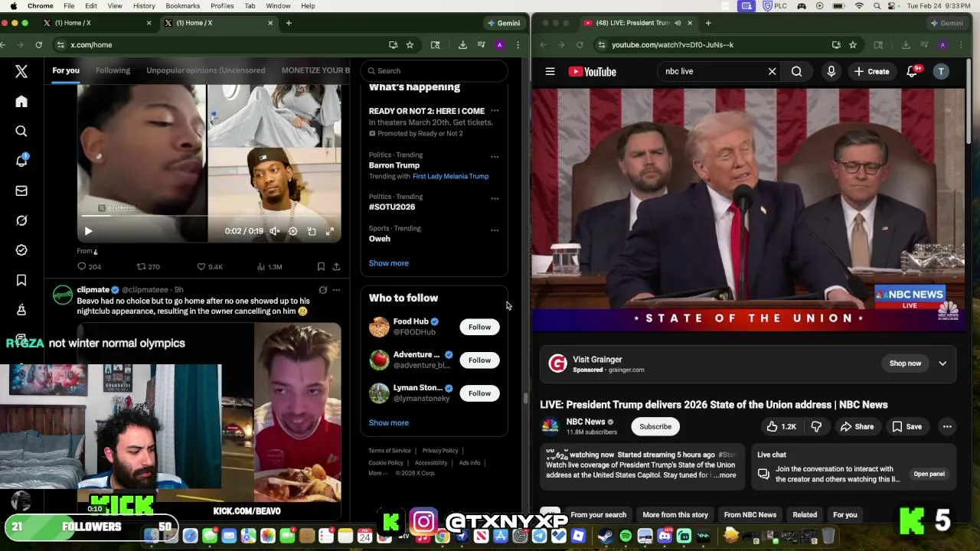
Task: Save the NBC News video
Action: tap(907, 426)
